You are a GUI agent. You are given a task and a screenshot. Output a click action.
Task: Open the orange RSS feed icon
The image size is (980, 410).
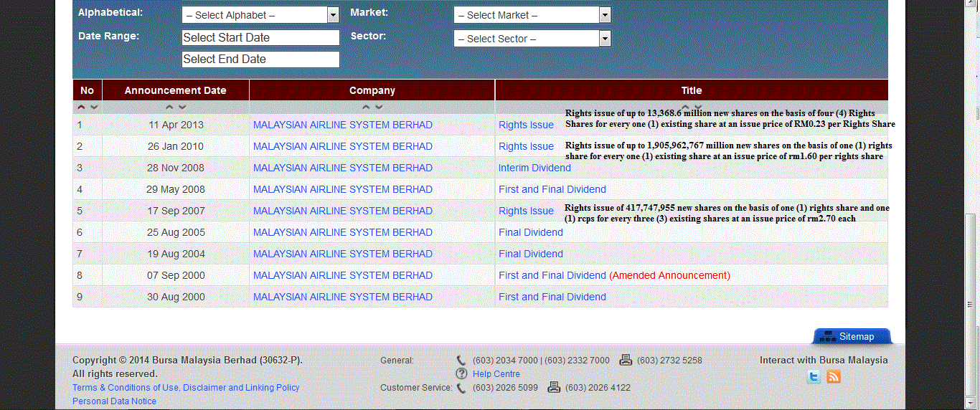click(x=833, y=377)
